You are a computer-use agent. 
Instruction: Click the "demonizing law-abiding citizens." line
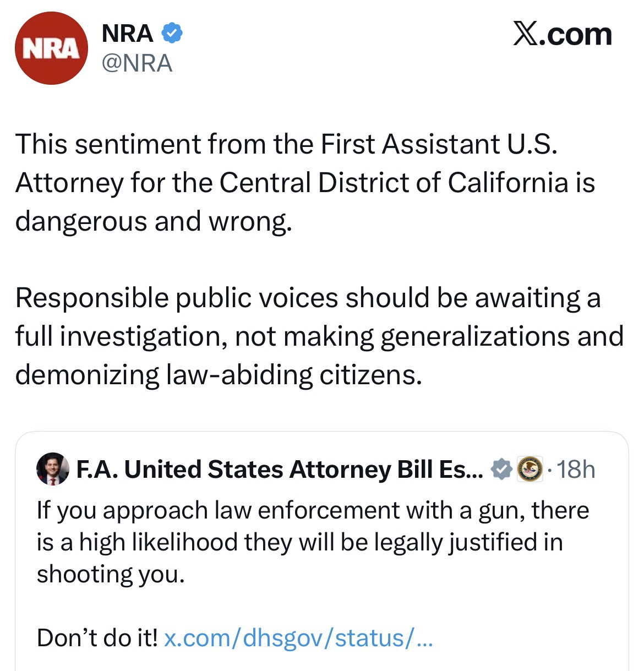coord(219,375)
